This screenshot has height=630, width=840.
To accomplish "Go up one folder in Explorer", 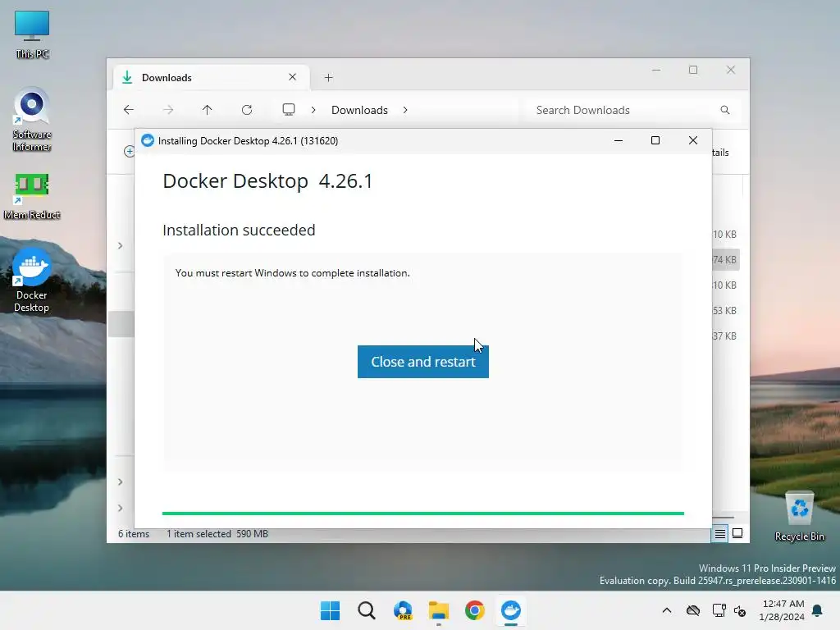I will click(208, 110).
